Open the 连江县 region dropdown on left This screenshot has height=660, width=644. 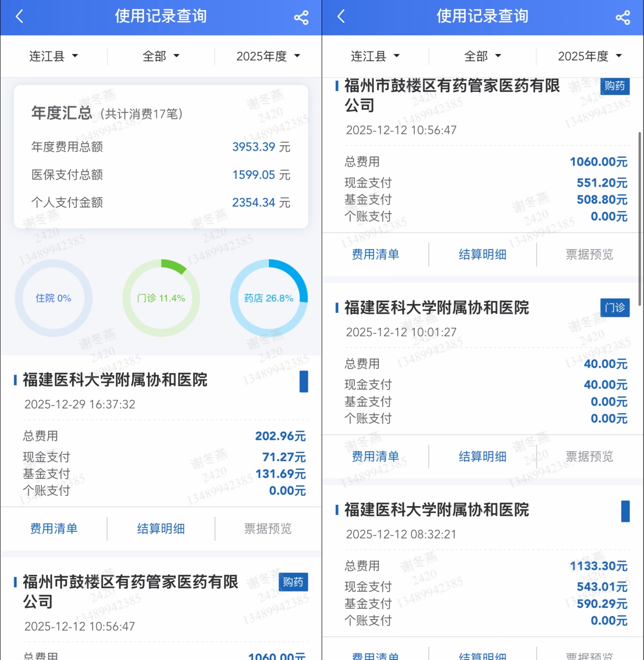(53, 56)
